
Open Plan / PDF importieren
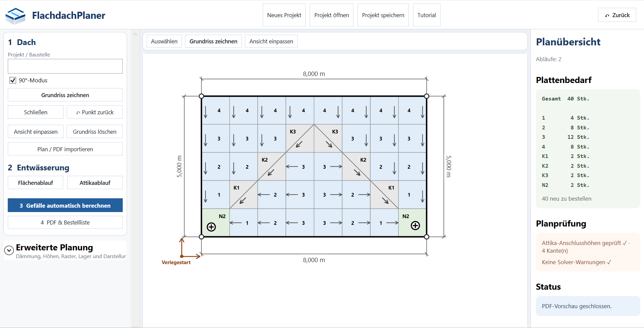(x=65, y=149)
